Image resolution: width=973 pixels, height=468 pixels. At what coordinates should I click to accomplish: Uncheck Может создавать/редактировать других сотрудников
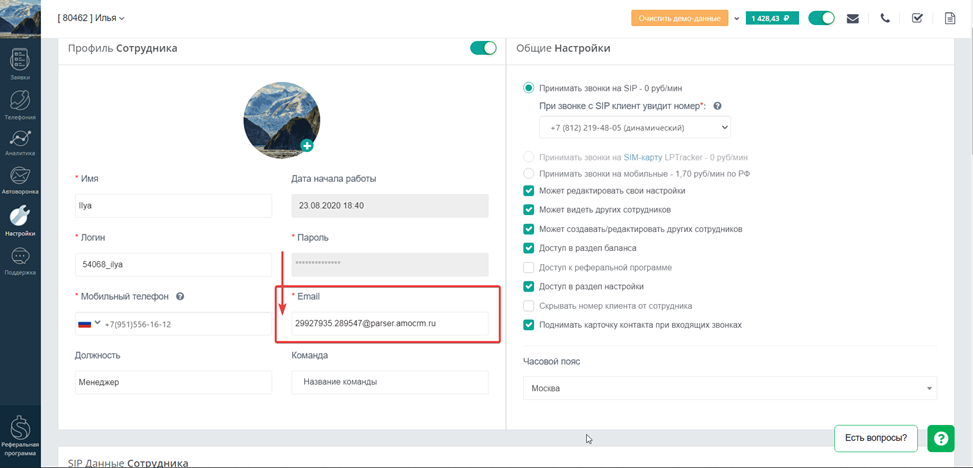(x=529, y=229)
